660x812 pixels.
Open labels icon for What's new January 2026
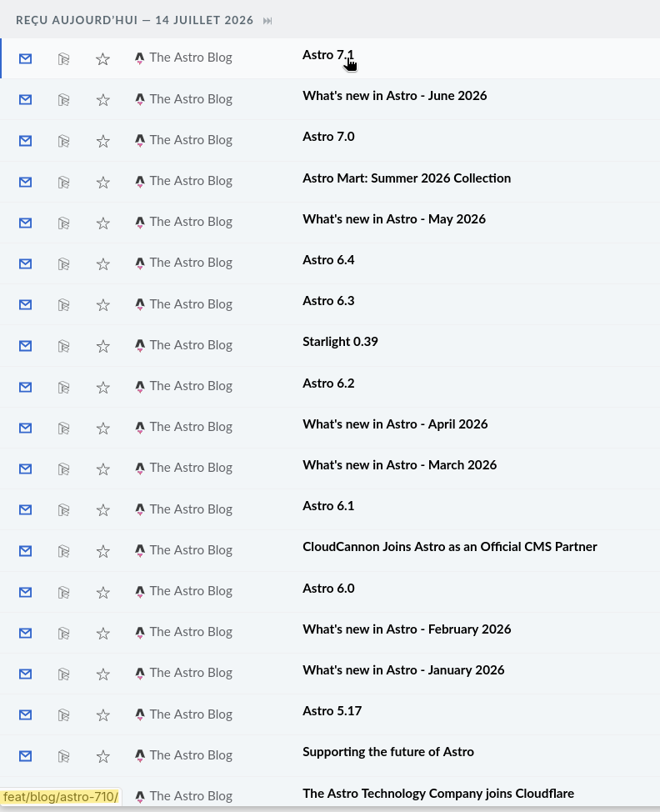63,674
